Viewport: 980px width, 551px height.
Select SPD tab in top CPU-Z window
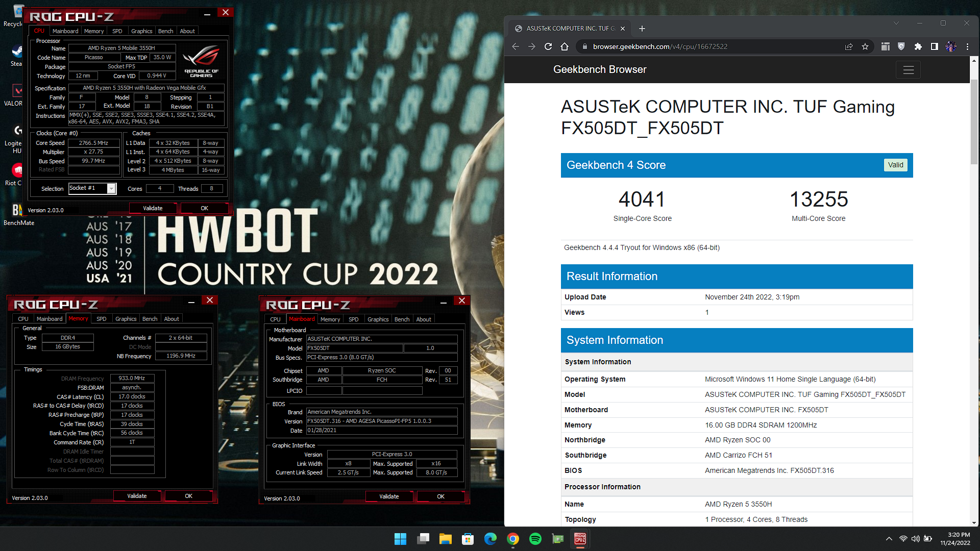117,31
